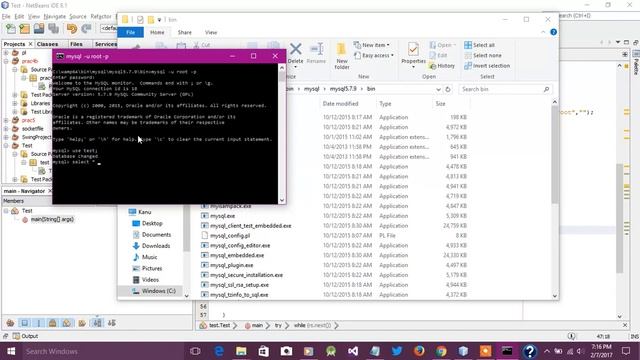This screenshot has height=360, width=640.
Task: Open Windows Store from taskbar
Action: (264, 351)
